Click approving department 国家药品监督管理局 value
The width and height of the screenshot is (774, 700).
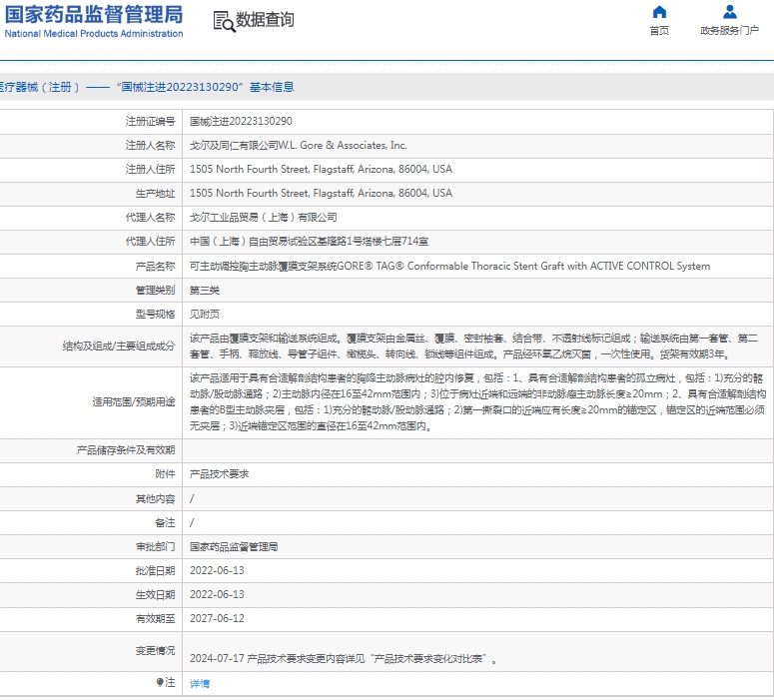234,547
